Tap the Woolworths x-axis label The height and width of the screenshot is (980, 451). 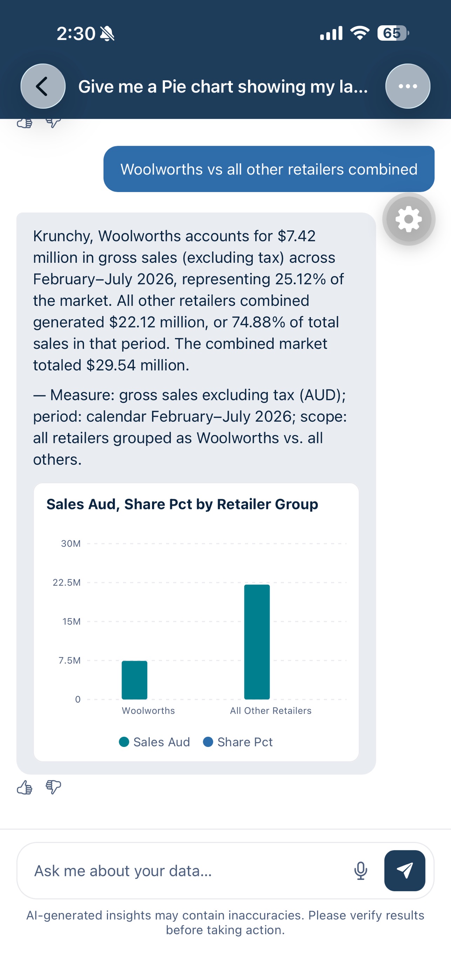tap(148, 711)
